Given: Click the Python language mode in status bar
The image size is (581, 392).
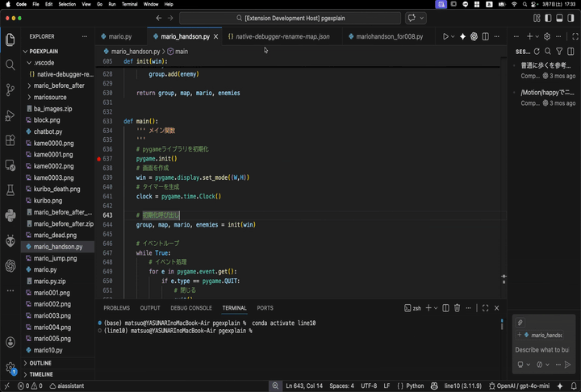Looking at the screenshot, I should tap(415, 386).
